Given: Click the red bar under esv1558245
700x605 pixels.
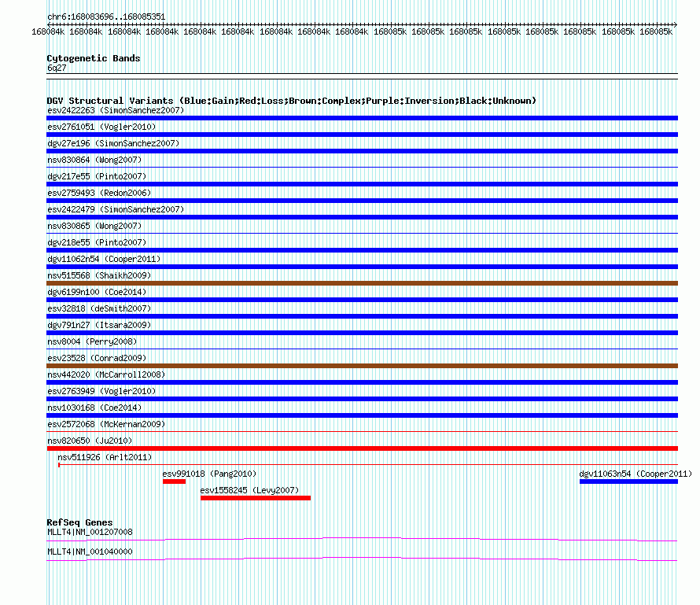Looking at the screenshot, I should (x=256, y=498).
